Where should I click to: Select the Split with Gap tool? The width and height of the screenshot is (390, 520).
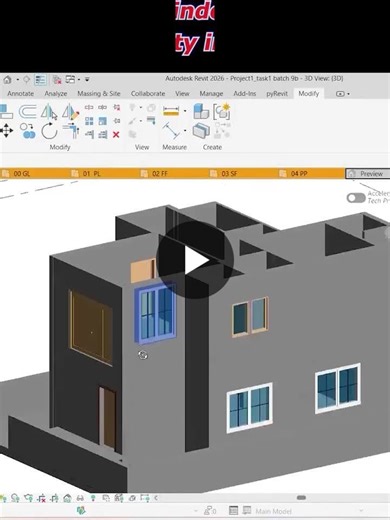click(102, 107)
